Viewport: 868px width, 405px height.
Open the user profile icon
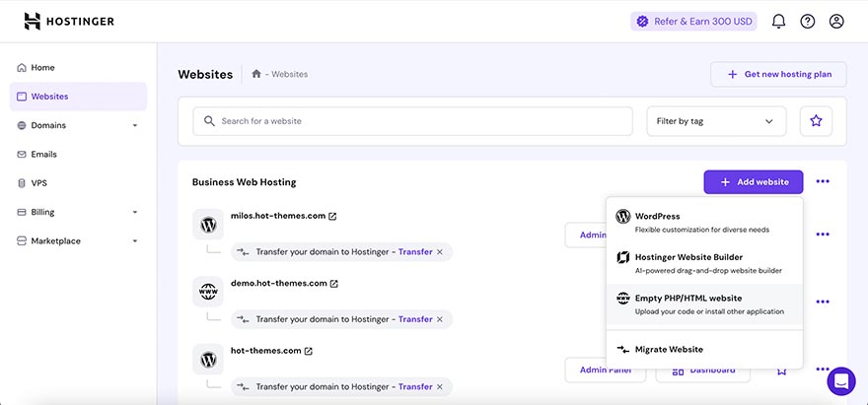[836, 22]
